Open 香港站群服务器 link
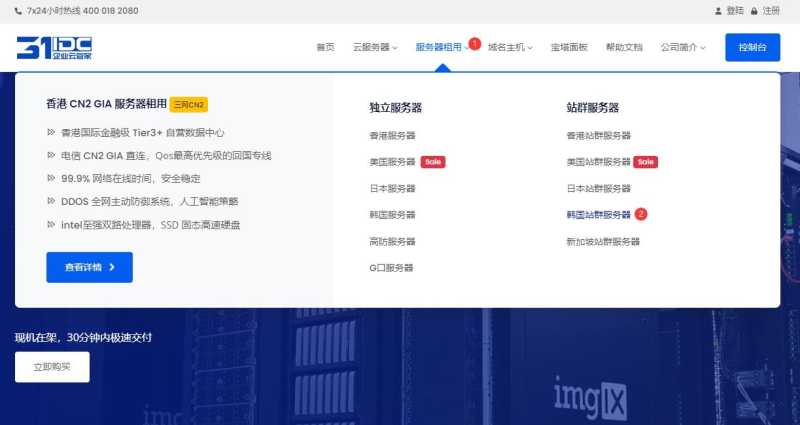The height and width of the screenshot is (425, 800). coord(598,136)
